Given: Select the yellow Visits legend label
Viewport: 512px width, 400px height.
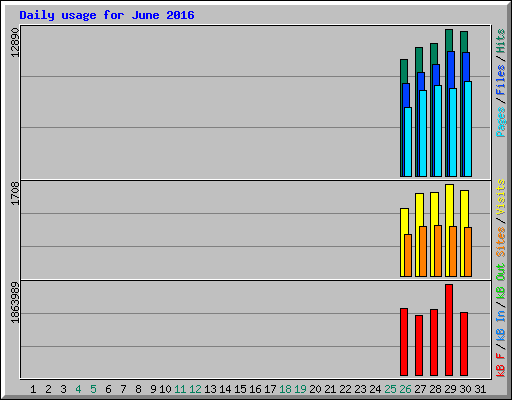Looking at the screenshot, I should tap(500, 197).
